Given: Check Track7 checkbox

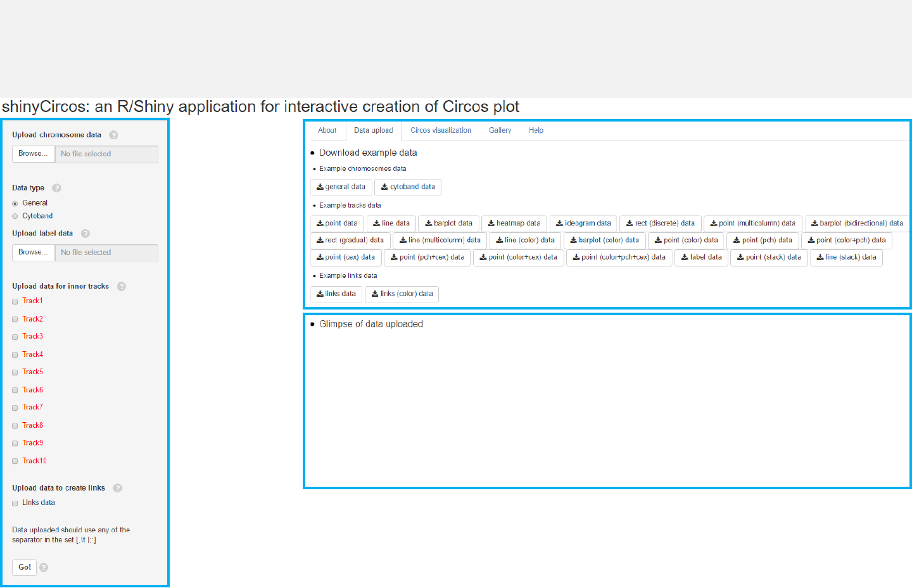Looking at the screenshot, I should click(x=15, y=408).
